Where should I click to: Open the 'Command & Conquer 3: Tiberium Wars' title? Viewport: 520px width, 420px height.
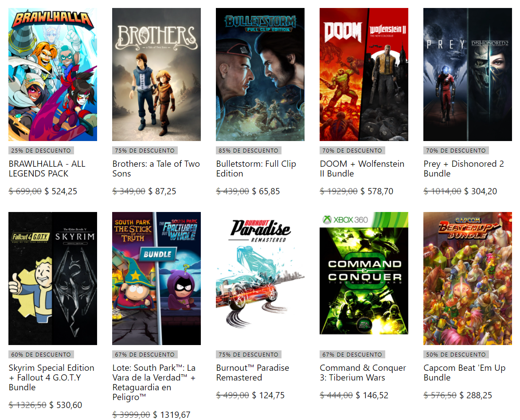tap(363, 373)
